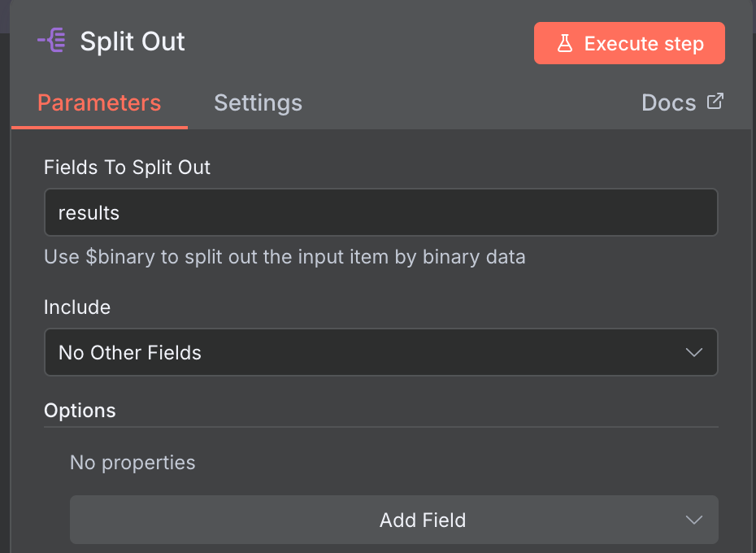The height and width of the screenshot is (553, 756).
Task: Focus the Fields To Split Out input
Action: (380, 213)
